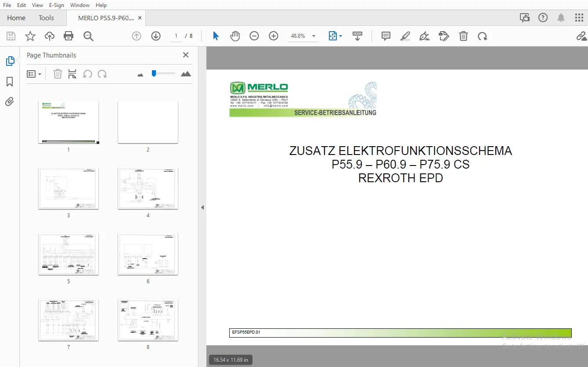The width and height of the screenshot is (588, 367).
Task: Open the notifications bell
Action: pos(561,18)
